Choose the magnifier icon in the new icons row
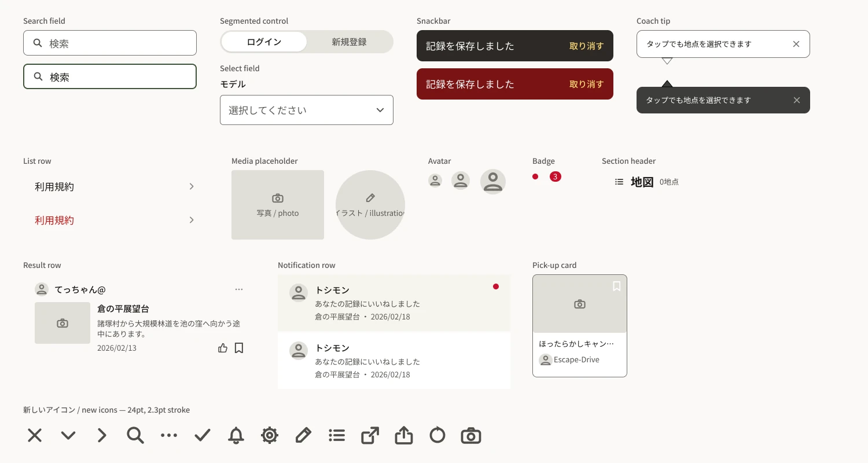Screen dimensions: 868x463 (x=135, y=435)
